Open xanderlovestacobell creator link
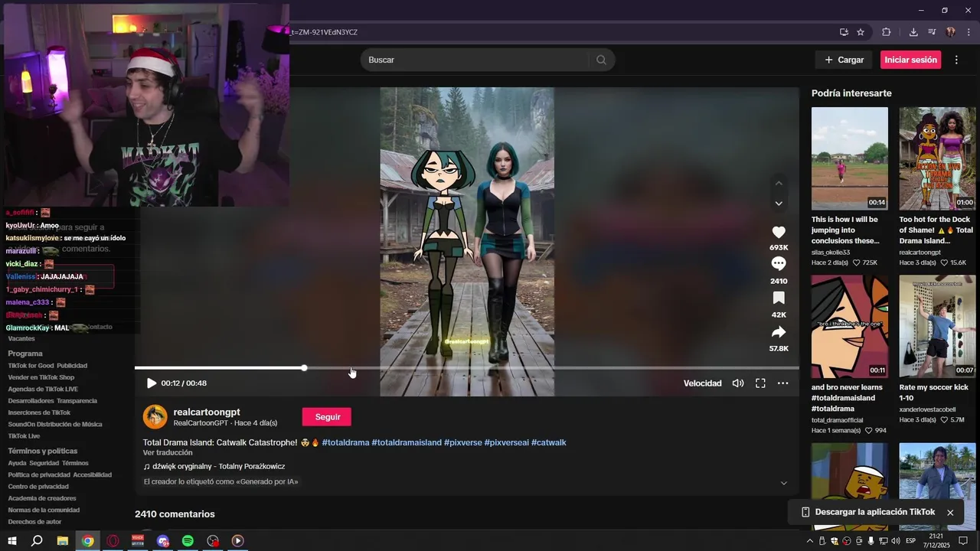The image size is (980, 551). [x=928, y=409]
